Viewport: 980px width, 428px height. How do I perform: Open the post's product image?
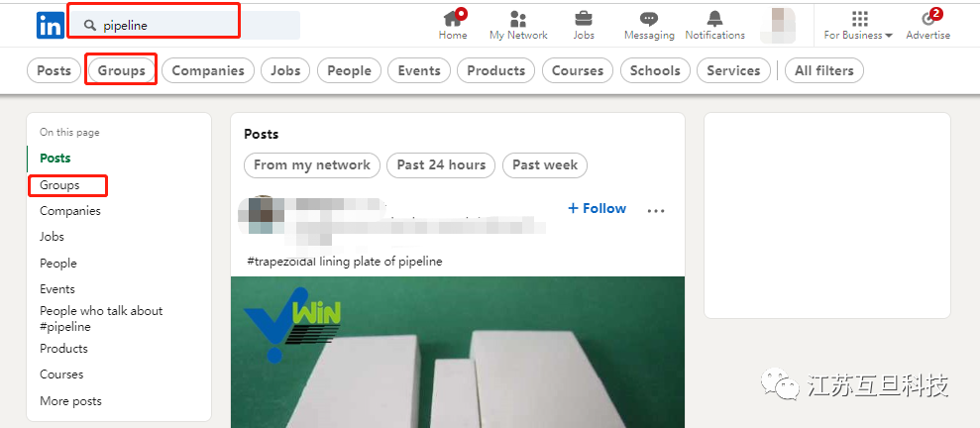458,352
